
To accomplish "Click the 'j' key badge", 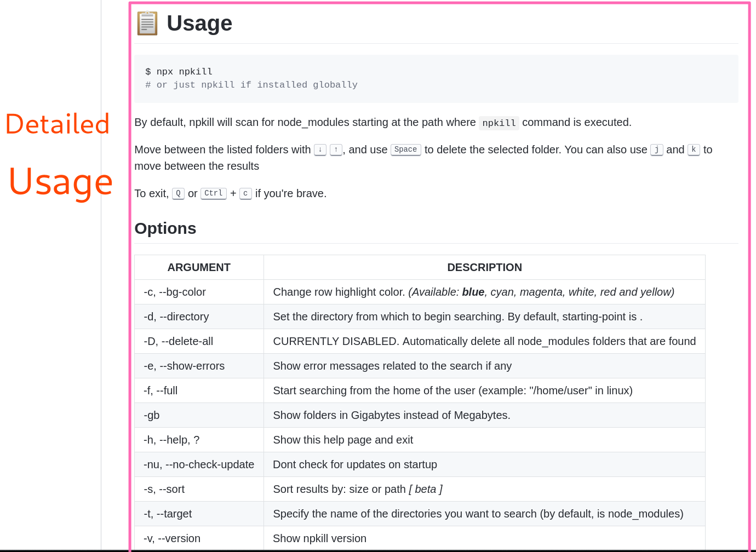I will click(656, 150).
